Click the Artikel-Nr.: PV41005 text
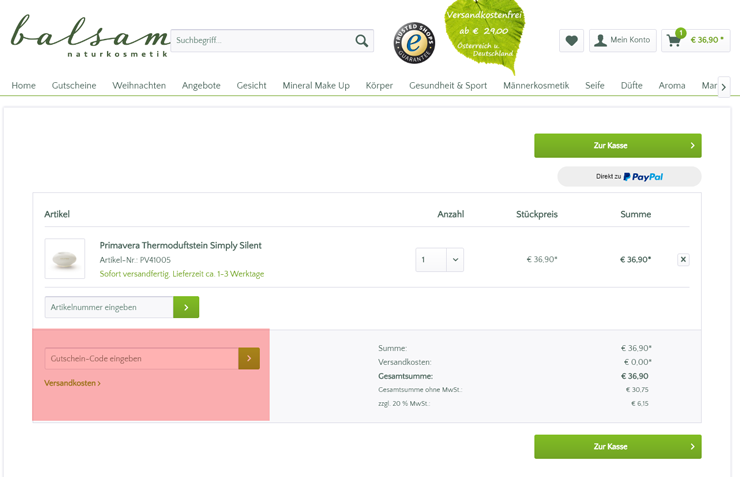This screenshot has width=740, height=477. (x=135, y=260)
